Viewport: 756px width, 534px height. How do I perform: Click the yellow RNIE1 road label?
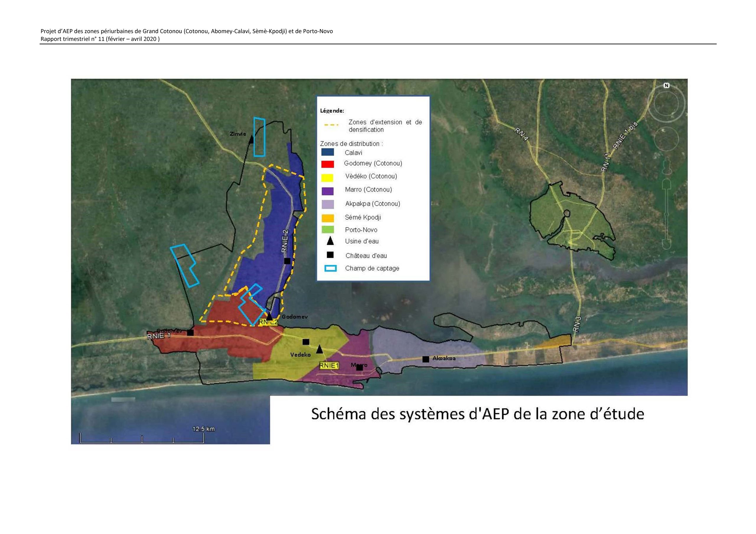pyautogui.click(x=329, y=366)
